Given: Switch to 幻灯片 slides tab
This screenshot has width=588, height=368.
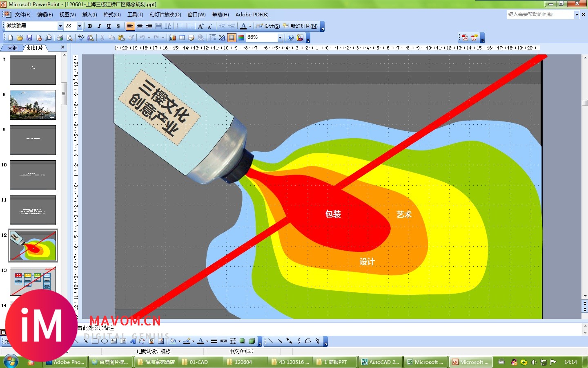Looking at the screenshot, I should (35, 48).
